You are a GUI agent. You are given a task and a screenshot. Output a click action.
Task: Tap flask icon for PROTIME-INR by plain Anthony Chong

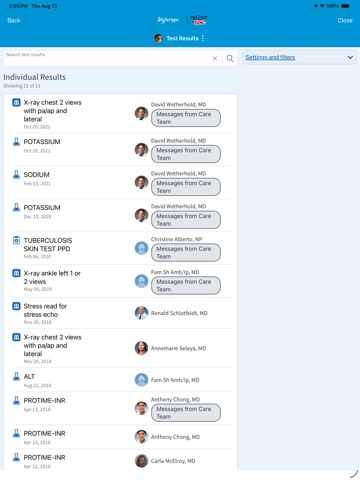(x=16, y=433)
